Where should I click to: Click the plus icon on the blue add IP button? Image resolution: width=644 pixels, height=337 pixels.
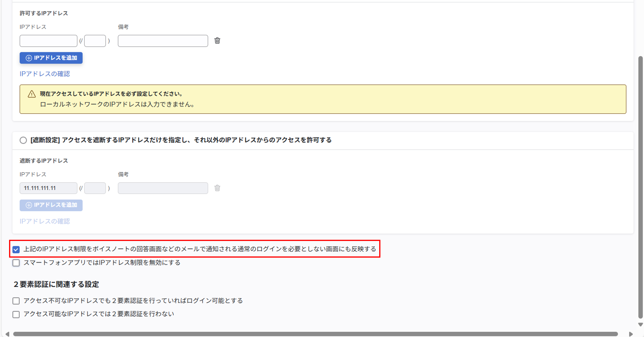[x=29, y=58]
